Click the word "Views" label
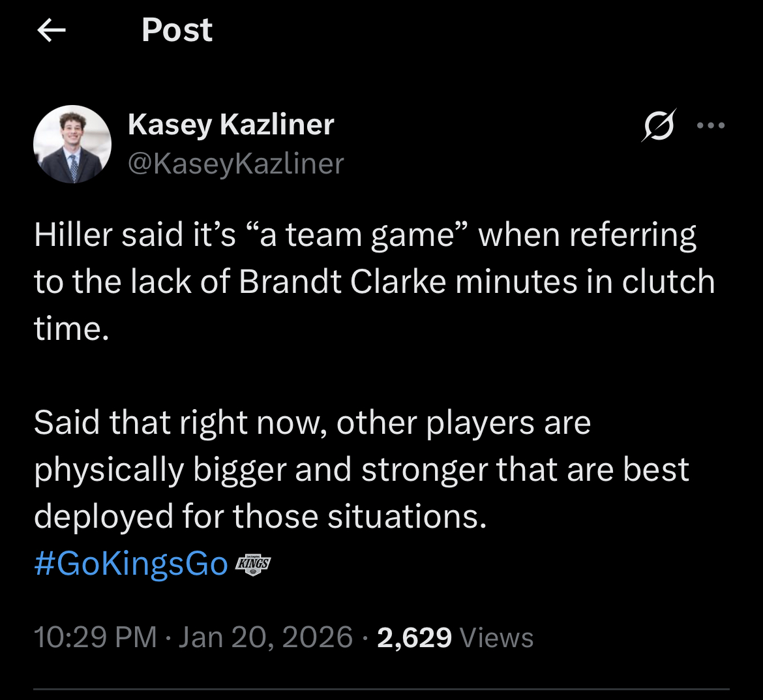This screenshot has height=700, width=763. [497, 637]
